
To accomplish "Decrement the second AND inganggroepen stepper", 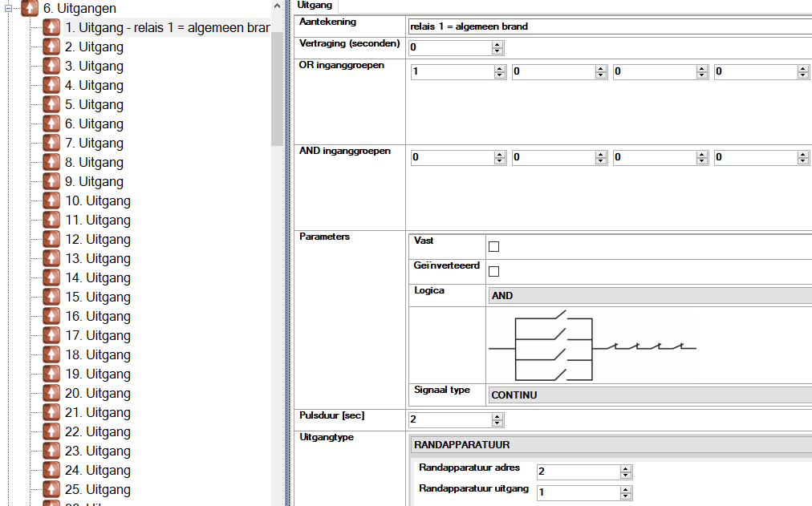I will pyautogui.click(x=601, y=161).
